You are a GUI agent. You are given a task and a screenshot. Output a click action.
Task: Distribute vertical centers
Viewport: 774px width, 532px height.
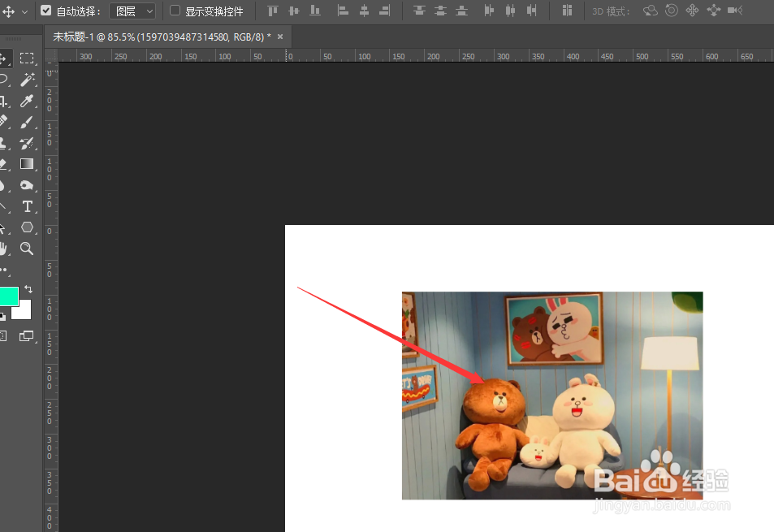click(x=440, y=11)
